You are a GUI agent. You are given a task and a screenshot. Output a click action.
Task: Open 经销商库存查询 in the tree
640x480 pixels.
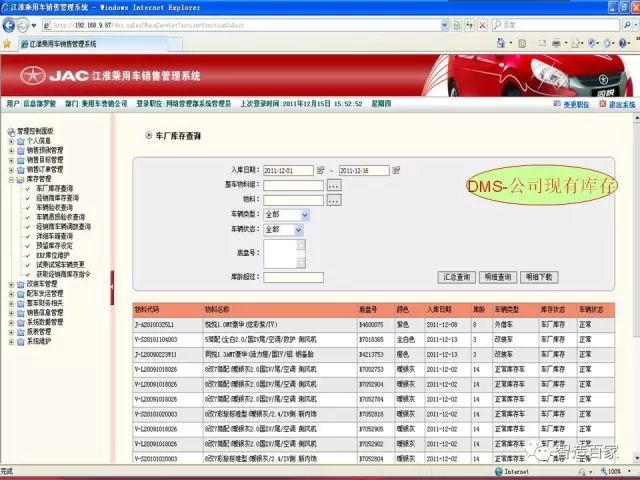(58, 198)
